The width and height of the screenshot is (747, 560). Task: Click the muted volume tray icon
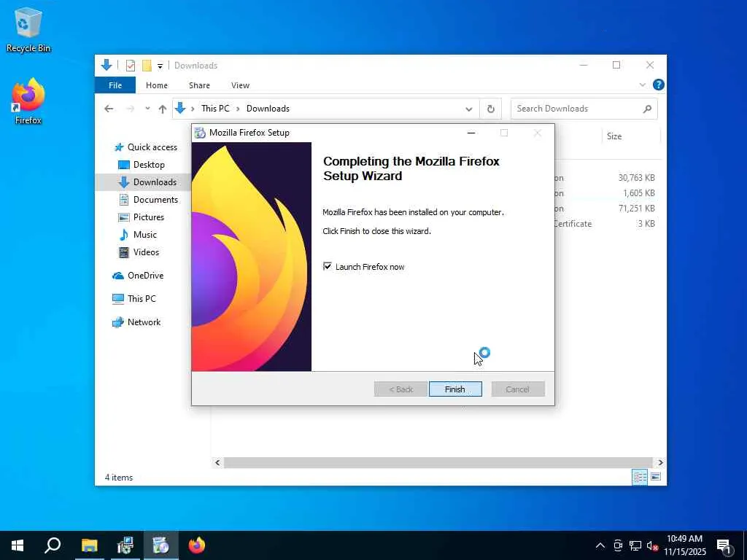(x=653, y=545)
